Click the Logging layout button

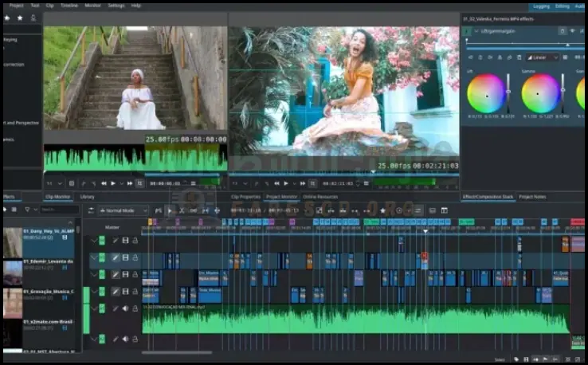point(541,6)
